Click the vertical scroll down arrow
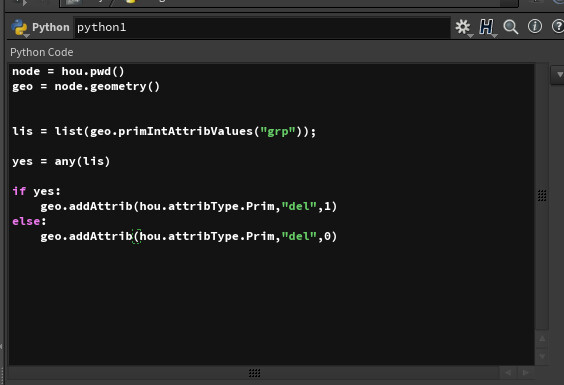 click(542, 356)
